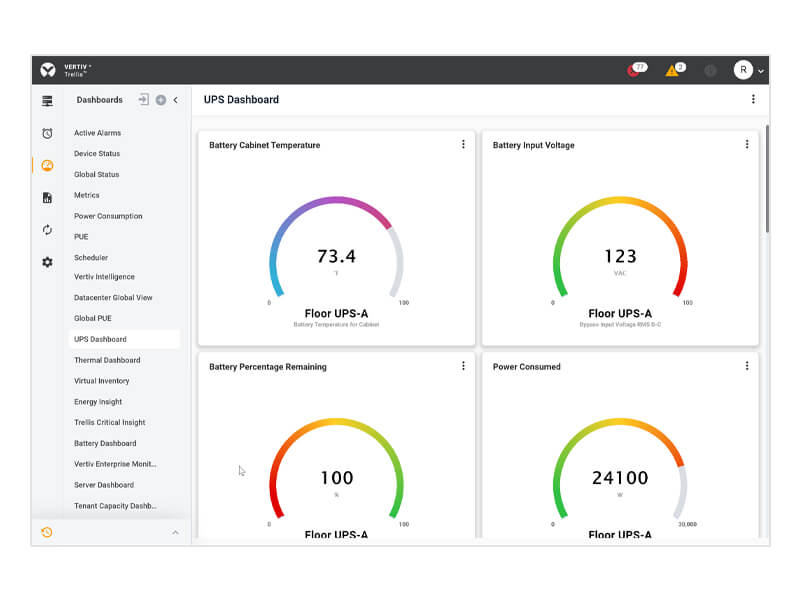Screen dimensions: 800x600
Task: Click the pop-out icon next to Dashboards
Action: pos(142,100)
